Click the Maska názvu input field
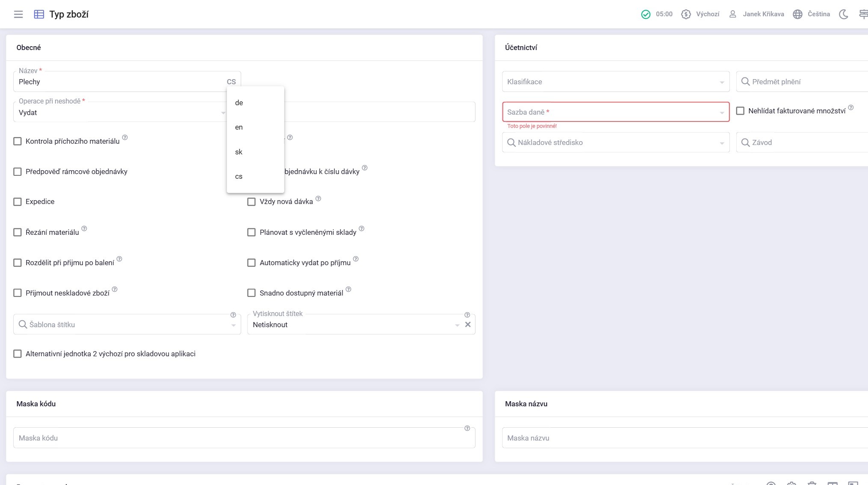 click(x=684, y=438)
